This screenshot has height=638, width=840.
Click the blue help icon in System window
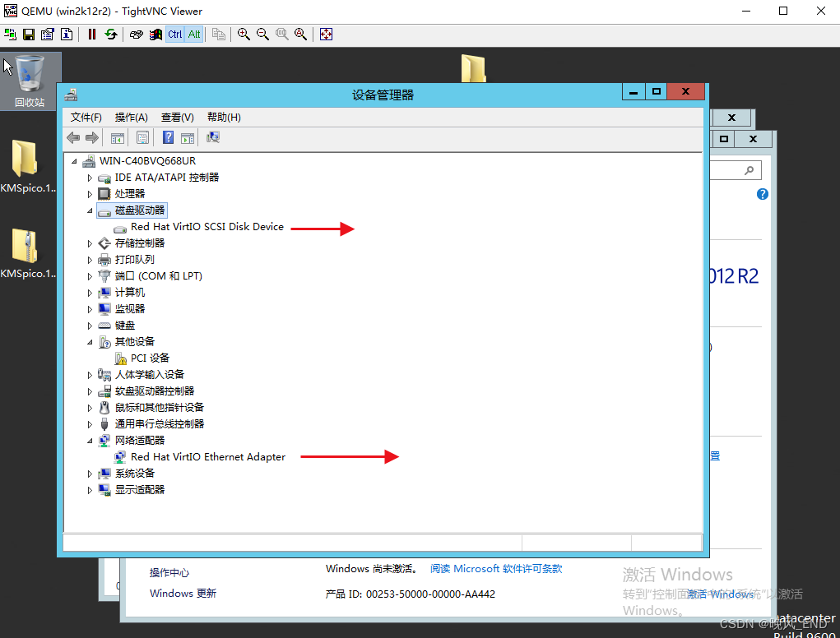coord(763,194)
